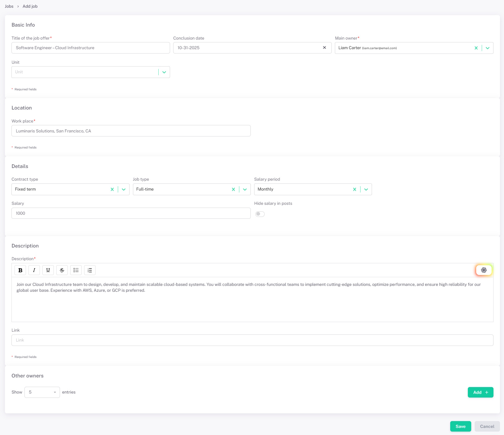
Task: Open the Salary period dropdown arrow
Action: pyautogui.click(x=366, y=189)
